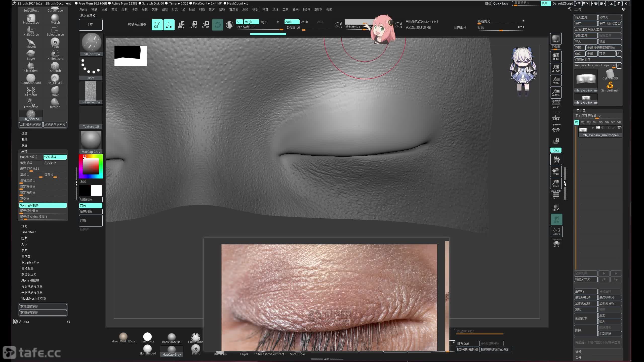Screen dimensions: 644x362
Task: Expand the MaskMesh 调整器 section
Action: (34, 298)
